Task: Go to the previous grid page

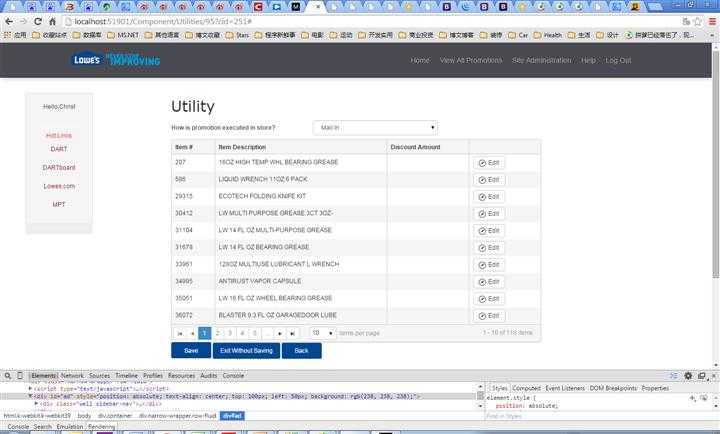Action: coord(192,333)
